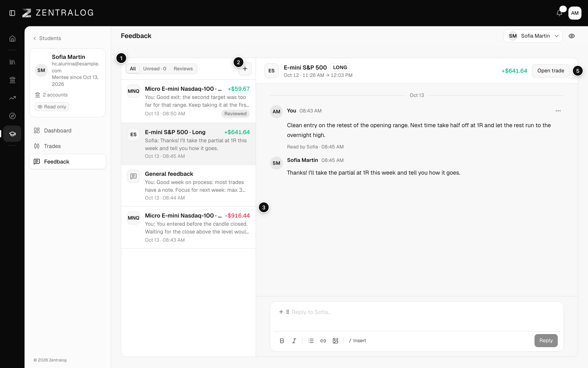588x368 pixels.
Task: Open the library books icon in rail
Action: coord(12,62)
